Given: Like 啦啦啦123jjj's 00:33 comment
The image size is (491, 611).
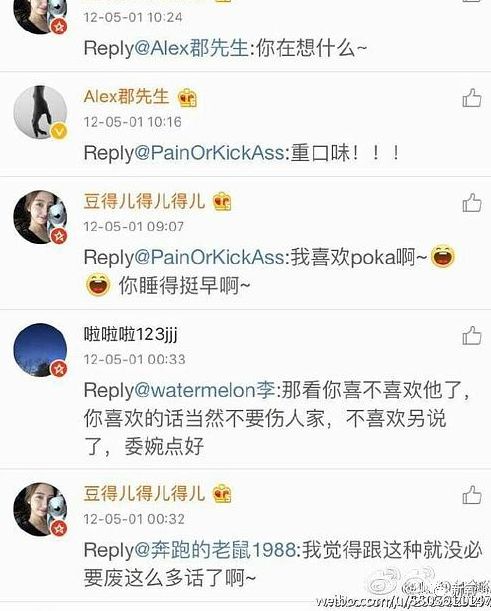Looking at the screenshot, I should (x=472, y=335).
